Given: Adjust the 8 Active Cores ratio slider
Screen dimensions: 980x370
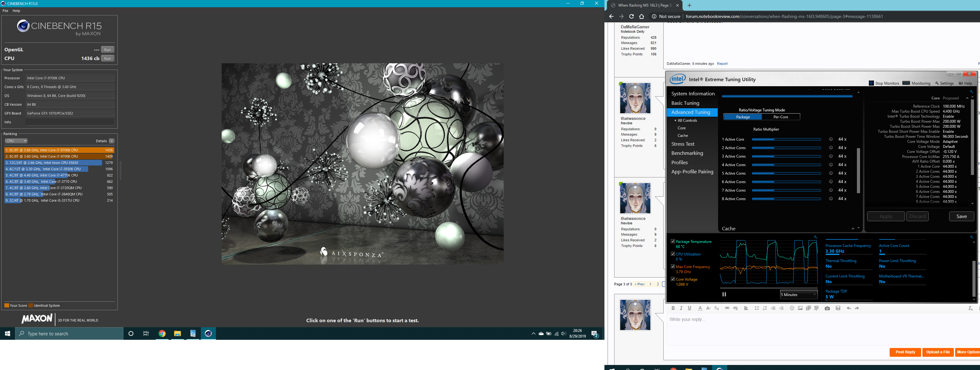Looking at the screenshot, I should click(x=786, y=199).
